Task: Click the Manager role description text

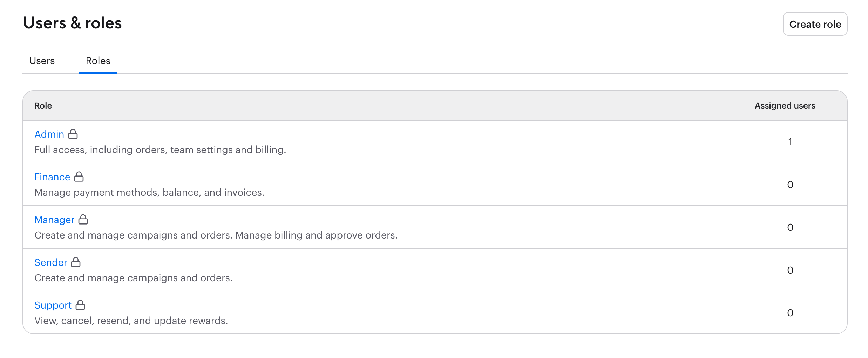Action: pyautogui.click(x=216, y=235)
